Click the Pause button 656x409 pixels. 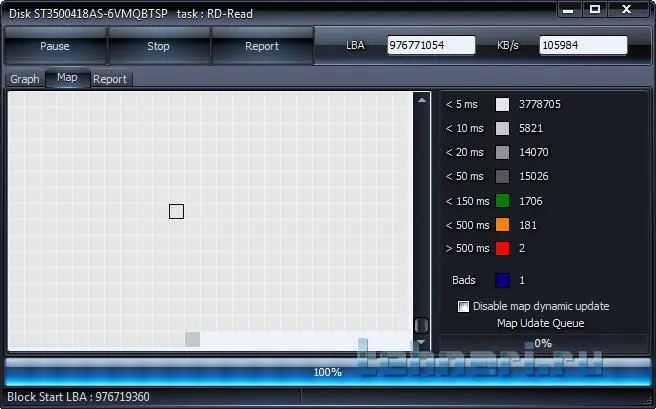55,46
